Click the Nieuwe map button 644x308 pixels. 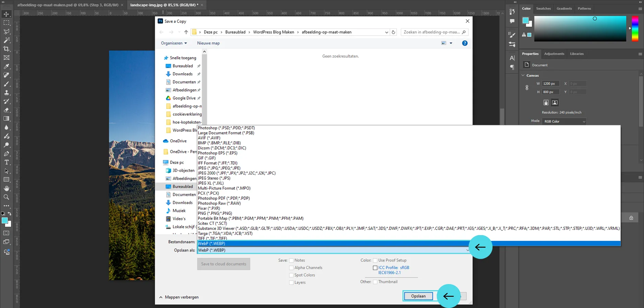208,43
